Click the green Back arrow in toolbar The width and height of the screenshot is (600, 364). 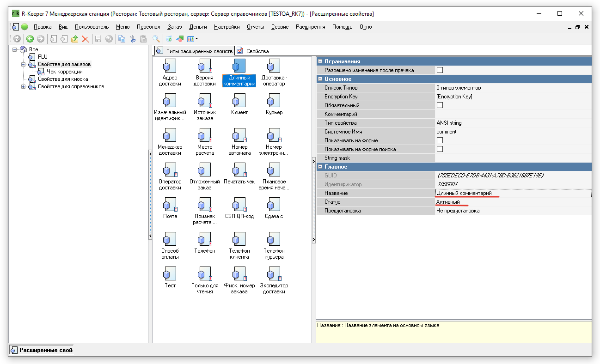[30, 39]
